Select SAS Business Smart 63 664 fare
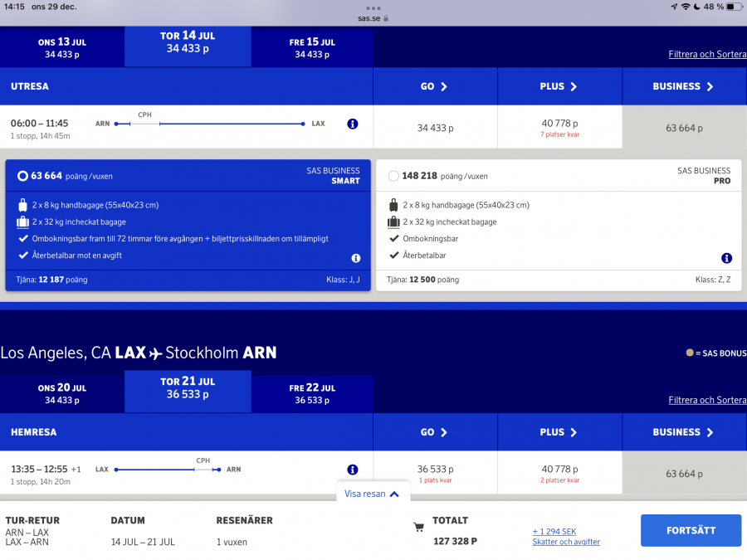Viewport: 747px width, 560px height. click(23, 176)
